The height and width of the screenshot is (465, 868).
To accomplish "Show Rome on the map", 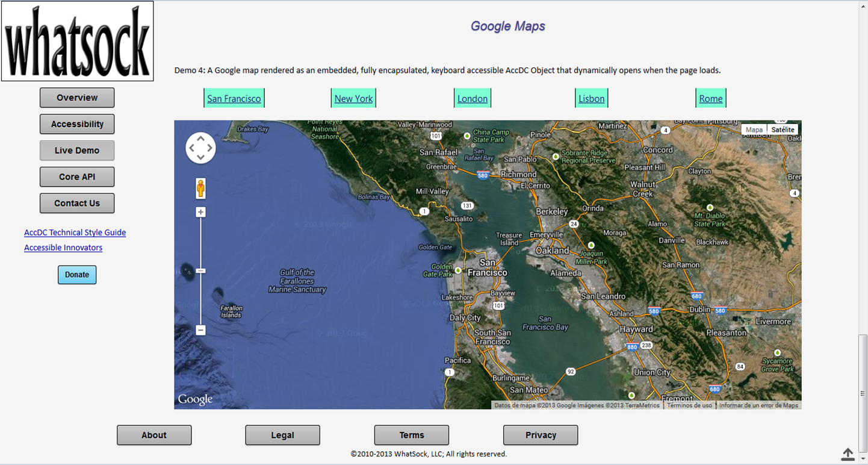I will click(711, 98).
